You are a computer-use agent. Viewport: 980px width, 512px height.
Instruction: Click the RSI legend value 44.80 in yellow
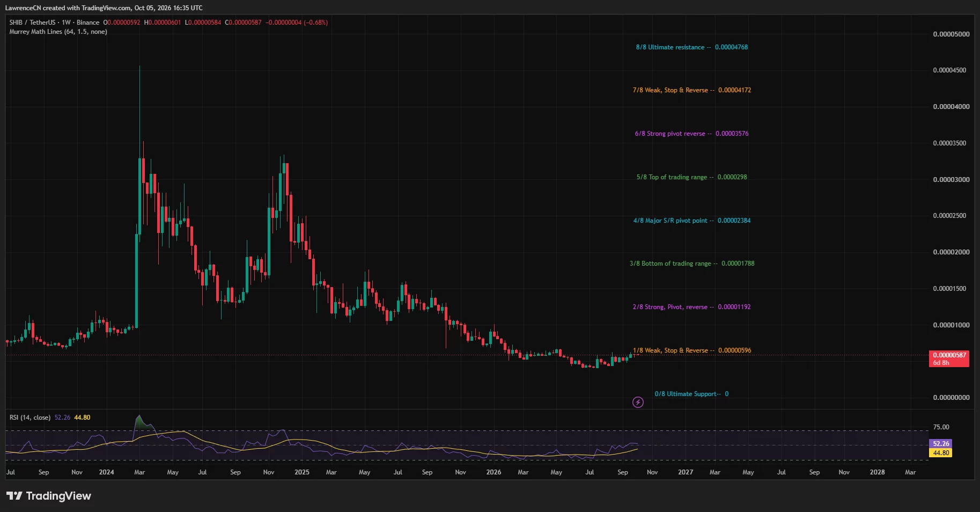(82, 418)
